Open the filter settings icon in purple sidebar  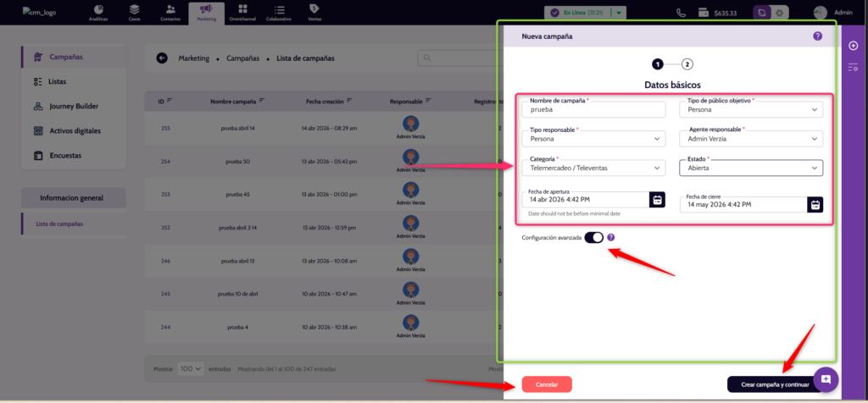pyautogui.click(x=853, y=67)
